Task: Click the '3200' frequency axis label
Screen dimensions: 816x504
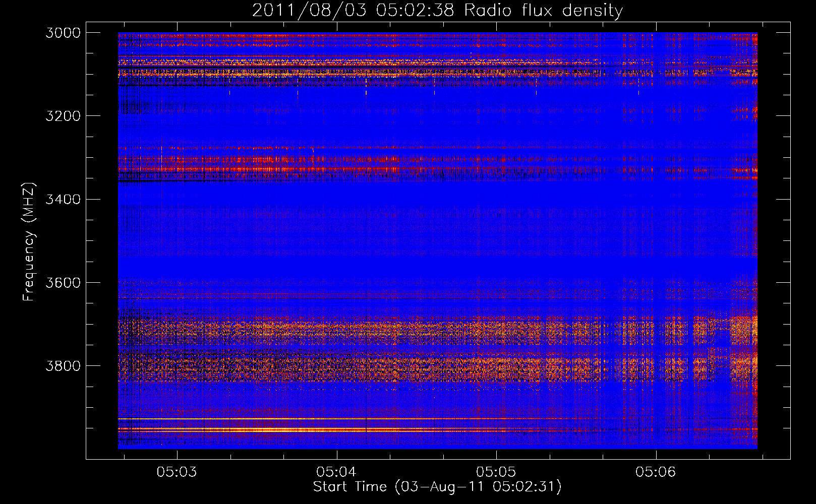Action: [x=63, y=116]
